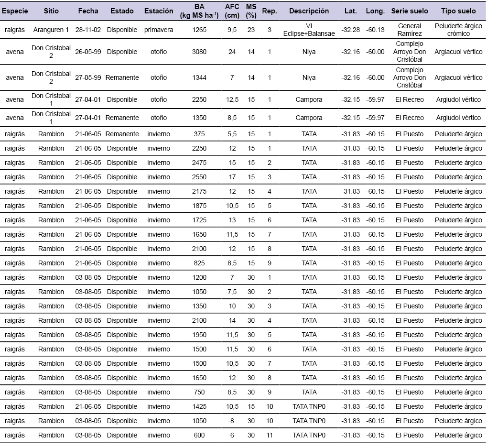Click the primavera season cell

coord(158,30)
